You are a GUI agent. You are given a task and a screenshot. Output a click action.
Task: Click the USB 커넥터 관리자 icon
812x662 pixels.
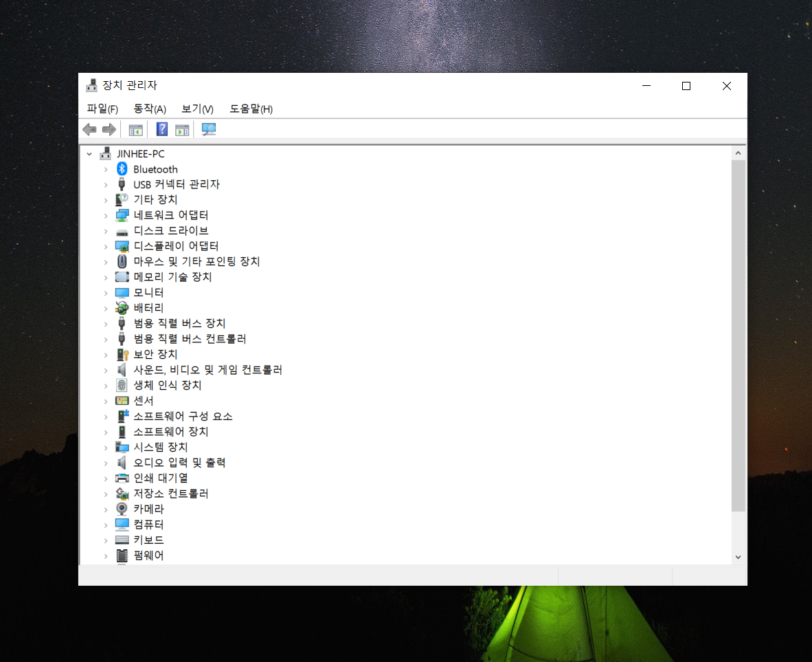122,184
